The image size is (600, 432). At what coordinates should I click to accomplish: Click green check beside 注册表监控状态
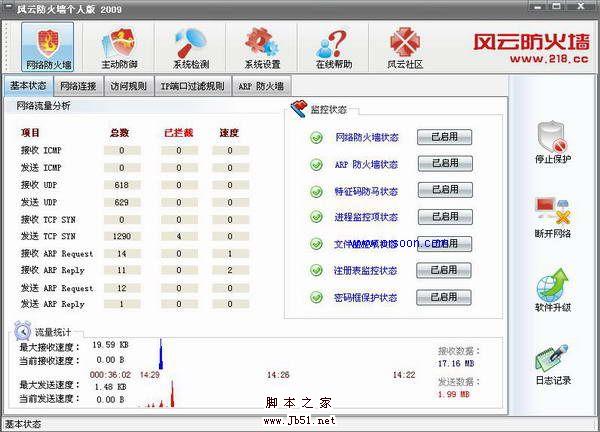pyautogui.click(x=316, y=271)
